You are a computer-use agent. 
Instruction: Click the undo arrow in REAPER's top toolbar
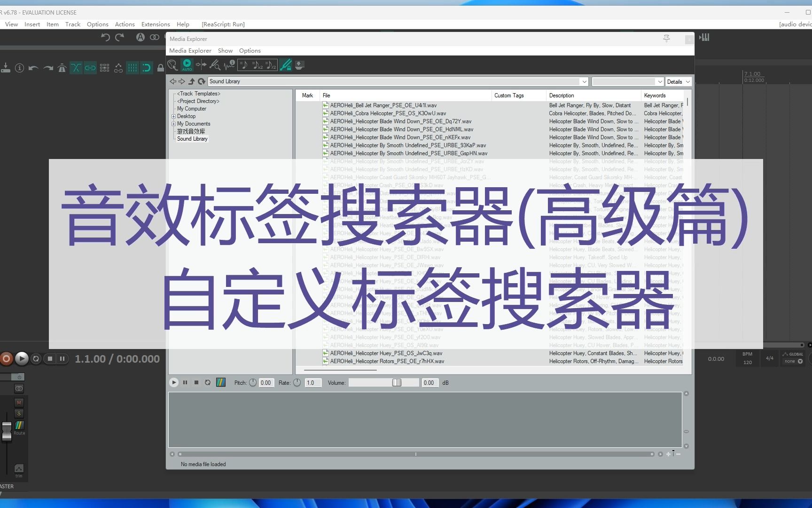click(x=105, y=37)
